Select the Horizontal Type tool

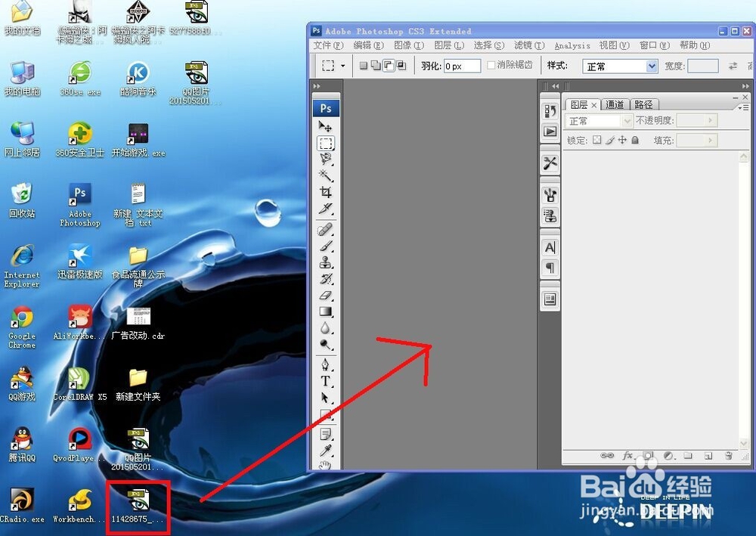[x=326, y=382]
